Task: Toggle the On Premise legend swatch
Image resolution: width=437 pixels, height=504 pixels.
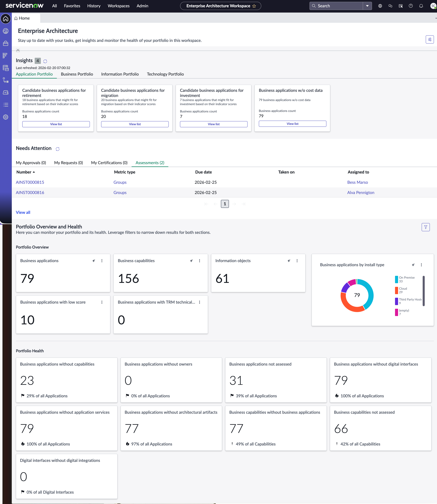Action: tap(397, 279)
